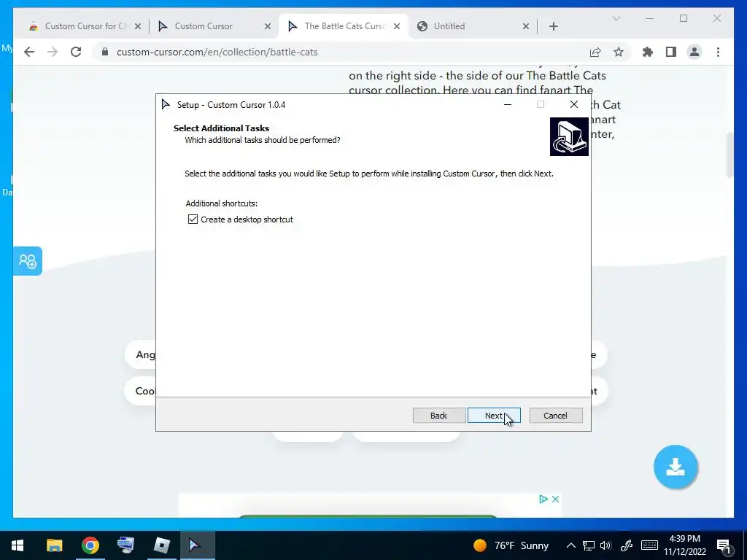747x560 pixels.
Task: Click Next in the setup wizard
Action: 494,415
